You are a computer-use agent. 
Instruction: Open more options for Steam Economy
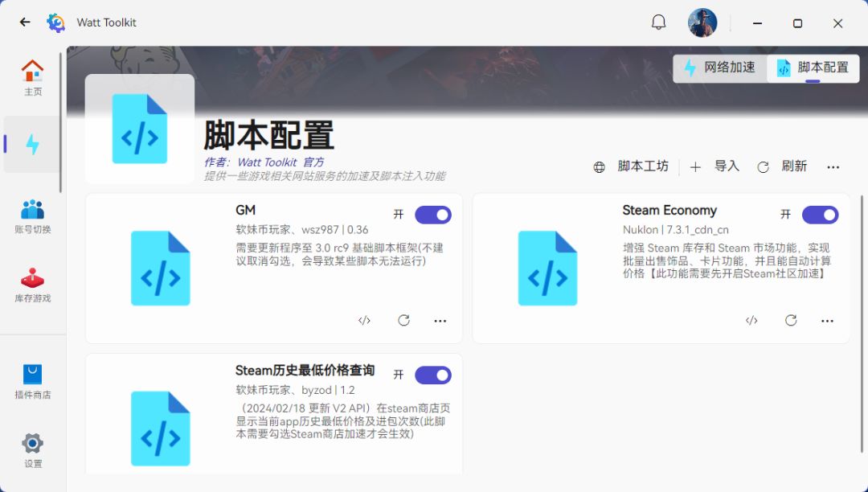(827, 321)
